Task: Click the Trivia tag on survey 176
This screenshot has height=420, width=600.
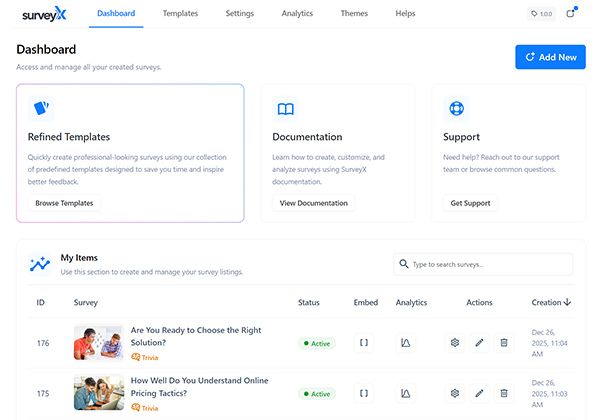Action: [x=145, y=357]
